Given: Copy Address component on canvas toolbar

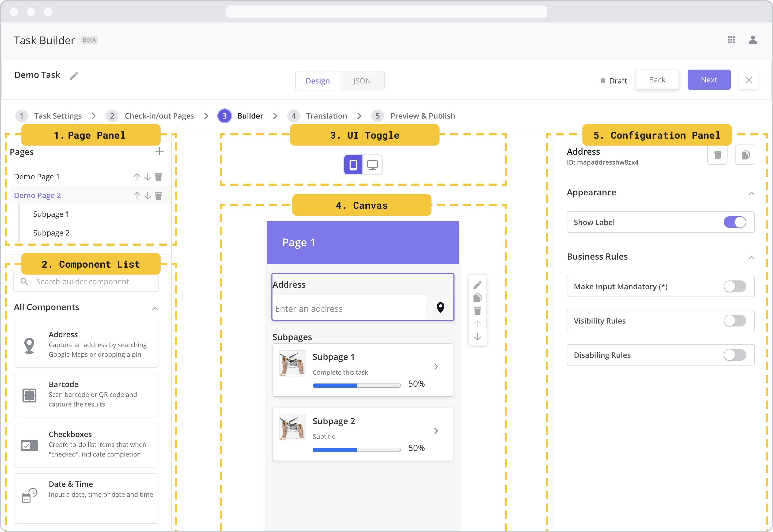Looking at the screenshot, I should pyautogui.click(x=477, y=298).
